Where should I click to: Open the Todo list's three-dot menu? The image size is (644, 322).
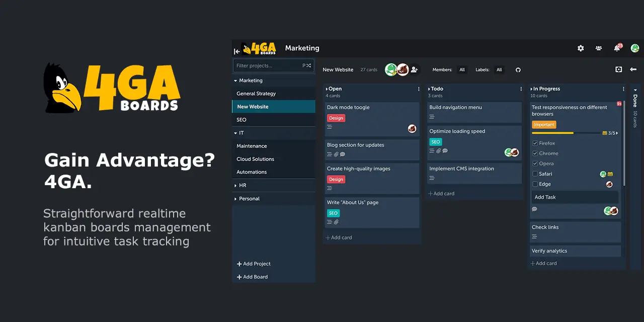coord(521,89)
